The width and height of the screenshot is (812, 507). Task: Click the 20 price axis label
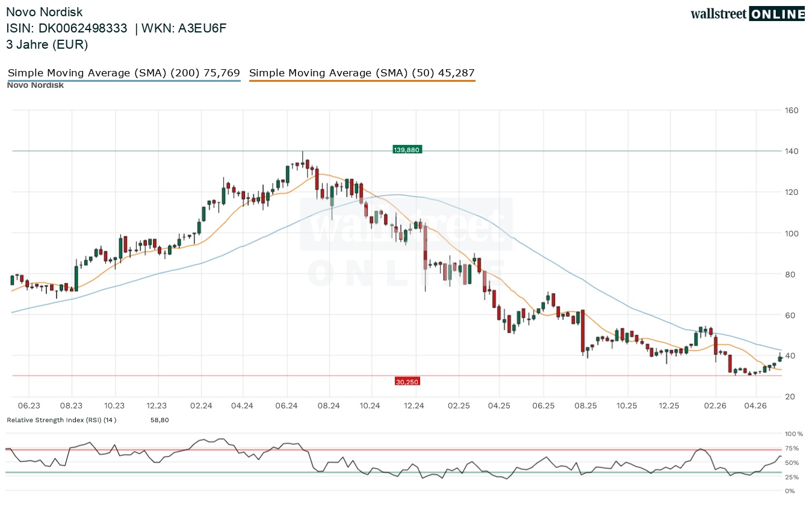click(x=790, y=397)
